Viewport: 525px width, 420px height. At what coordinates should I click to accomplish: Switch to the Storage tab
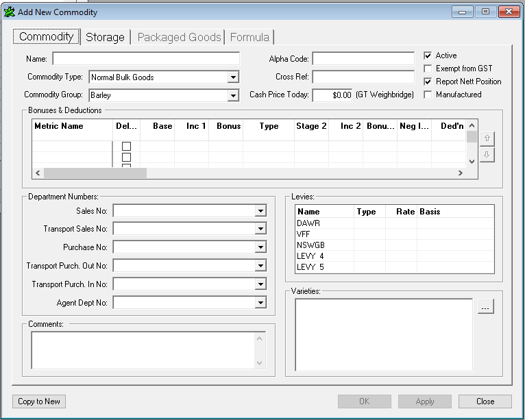click(x=105, y=37)
